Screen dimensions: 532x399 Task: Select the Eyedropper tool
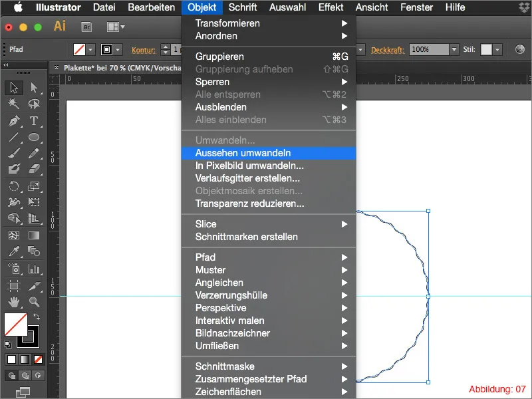click(x=14, y=251)
